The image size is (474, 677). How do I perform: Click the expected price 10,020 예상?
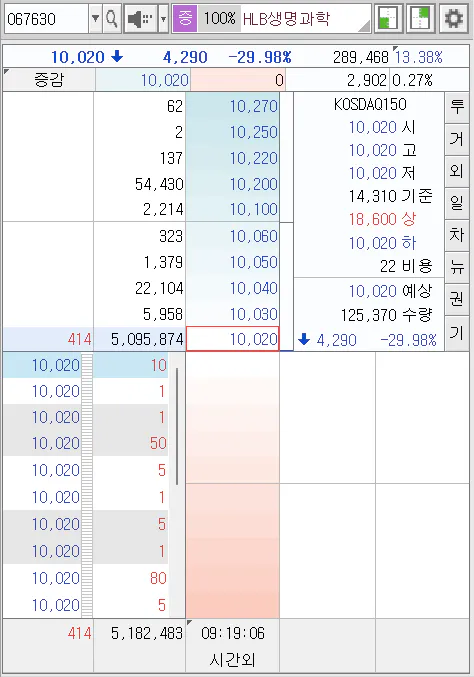[x=390, y=291]
